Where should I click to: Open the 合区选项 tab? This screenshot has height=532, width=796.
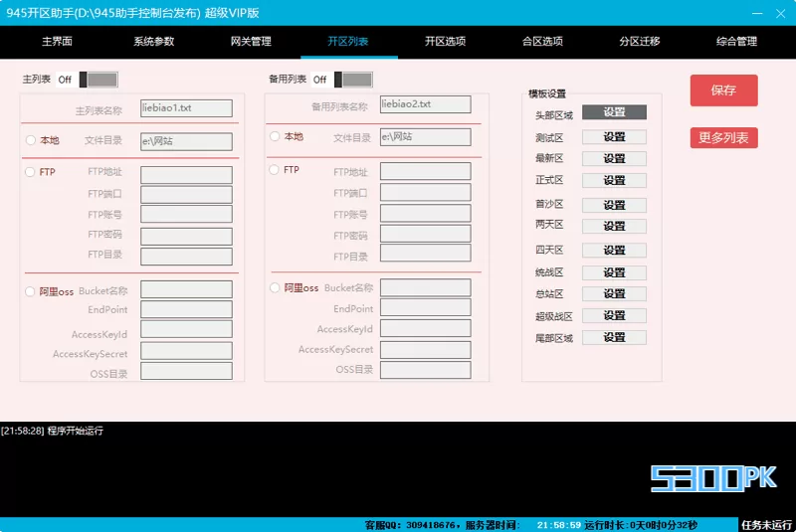[542, 41]
